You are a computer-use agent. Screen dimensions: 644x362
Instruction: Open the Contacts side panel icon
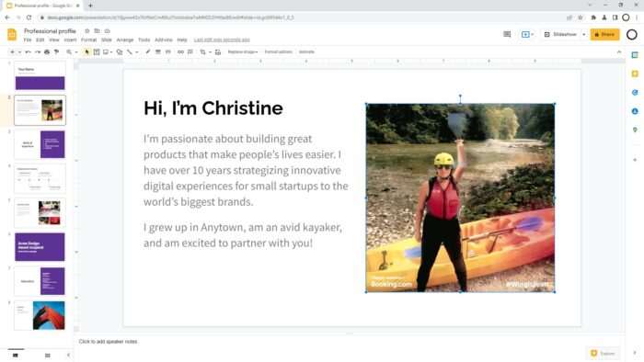click(x=635, y=111)
